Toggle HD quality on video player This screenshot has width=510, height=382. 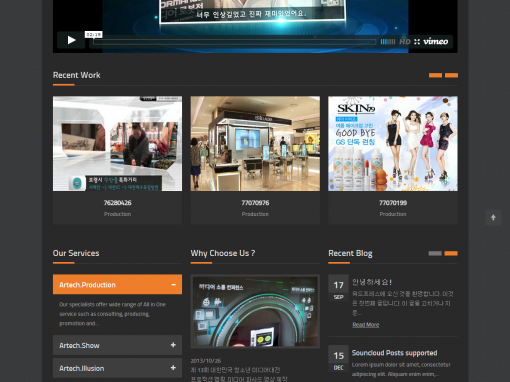pyautogui.click(x=405, y=42)
